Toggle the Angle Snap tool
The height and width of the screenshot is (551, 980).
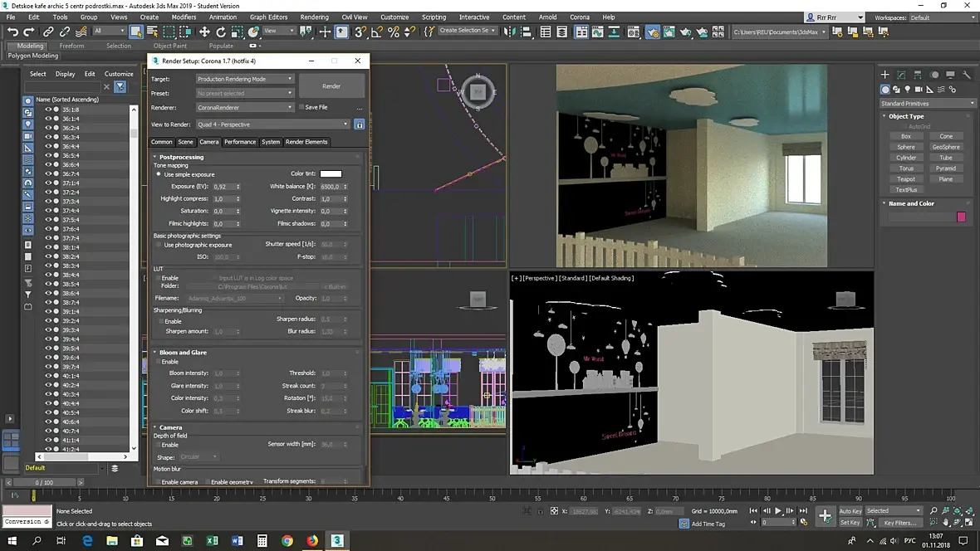click(377, 32)
